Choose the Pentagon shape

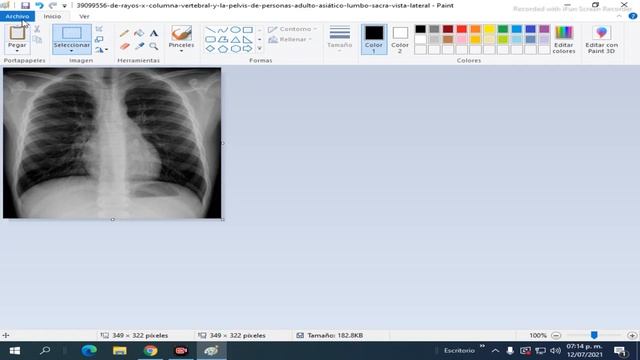222,49
